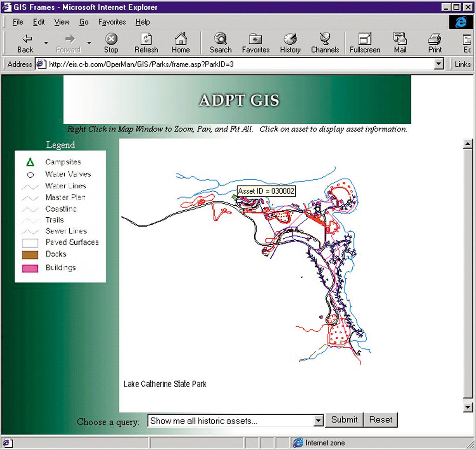The height and width of the screenshot is (450, 476).
Task: Click the Sewer Lines legend label
Action: tap(66, 231)
